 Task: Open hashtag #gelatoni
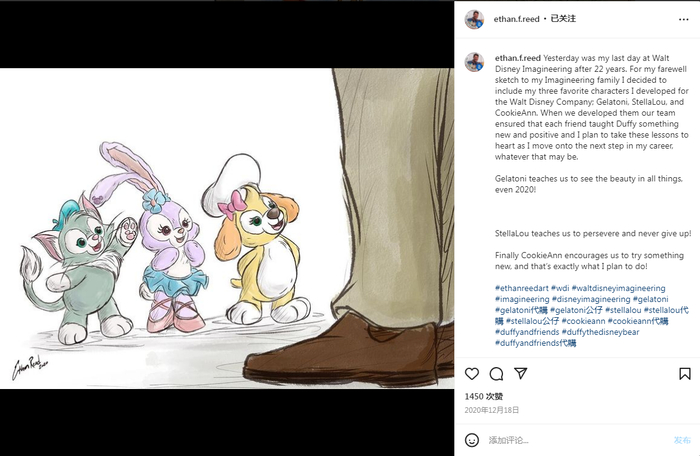[650, 299]
